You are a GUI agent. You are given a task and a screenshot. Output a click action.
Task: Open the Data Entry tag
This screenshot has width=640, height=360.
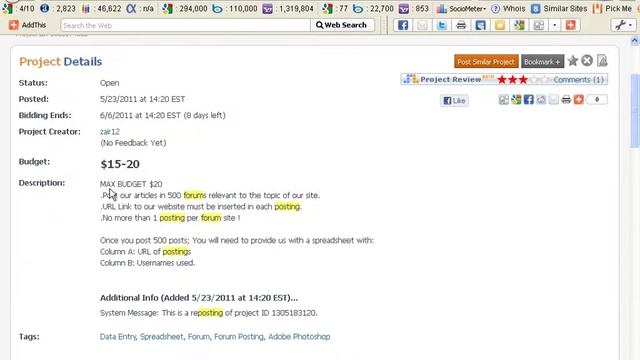tap(118, 337)
